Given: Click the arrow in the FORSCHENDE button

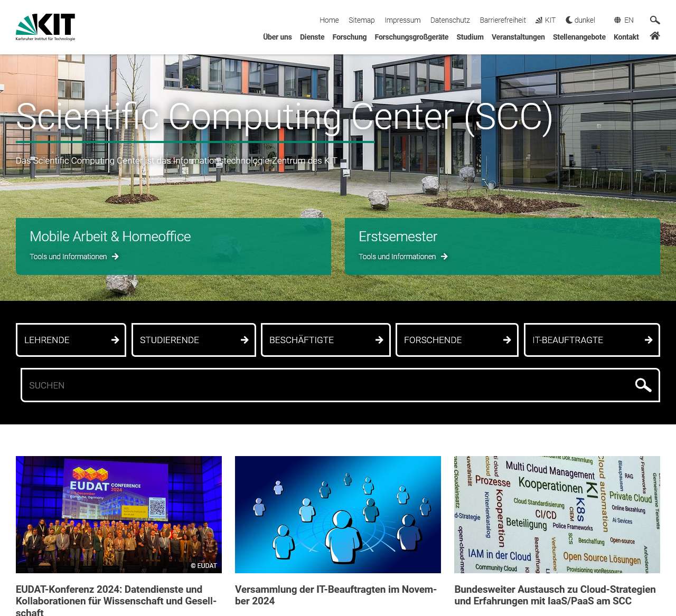Looking at the screenshot, I should pyautogui.click(x=507, y=340).
